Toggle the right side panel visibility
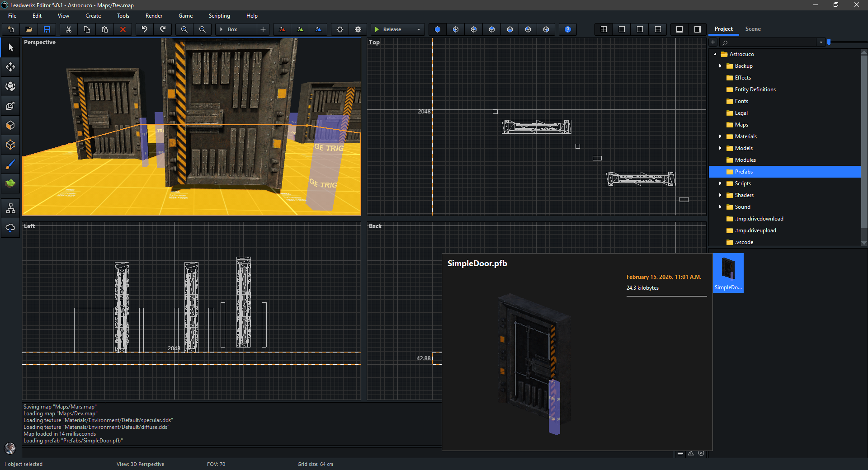868x470 pixels. pyautogui.click(x=698, y=29)
